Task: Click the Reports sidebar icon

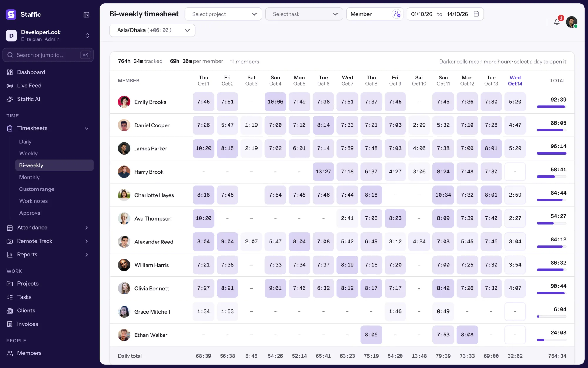Action: (x=10, y=255)
